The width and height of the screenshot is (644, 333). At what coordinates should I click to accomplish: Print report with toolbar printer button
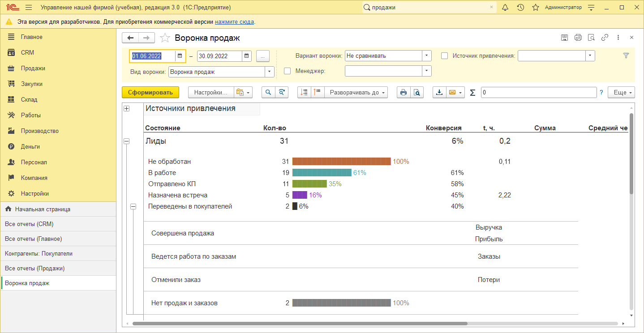click(404, 92)
